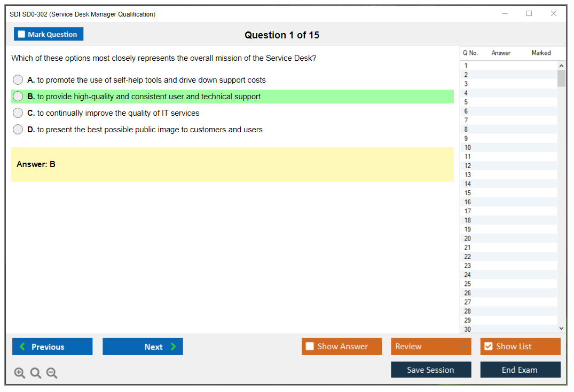The height and width of the screenshot is (392, 574).
Task: Click the zoom out magnifier icon
Action: [52, 373]
